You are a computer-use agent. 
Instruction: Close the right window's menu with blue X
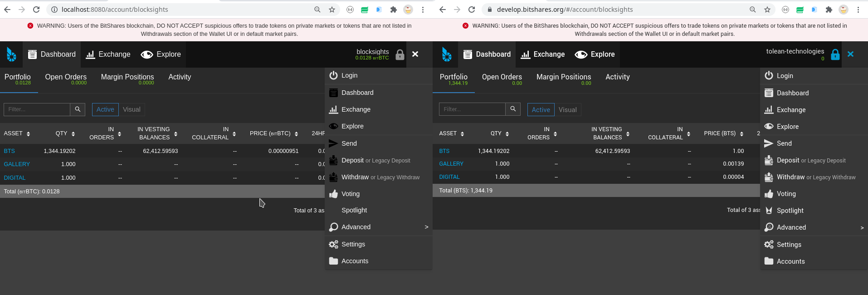tap(850, 54)
